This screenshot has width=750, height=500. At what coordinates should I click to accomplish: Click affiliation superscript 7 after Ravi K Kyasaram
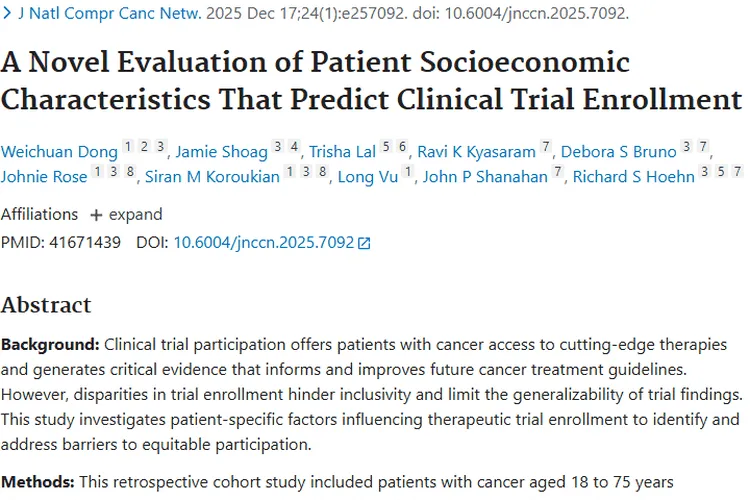point(546,148)
